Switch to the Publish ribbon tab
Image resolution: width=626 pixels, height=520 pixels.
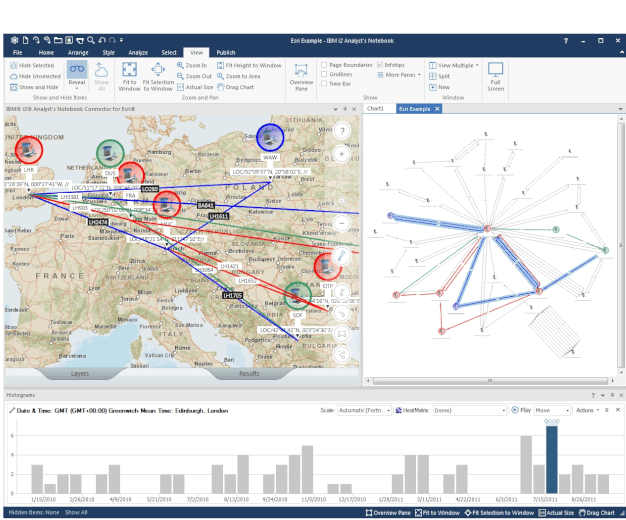(226, 52)
